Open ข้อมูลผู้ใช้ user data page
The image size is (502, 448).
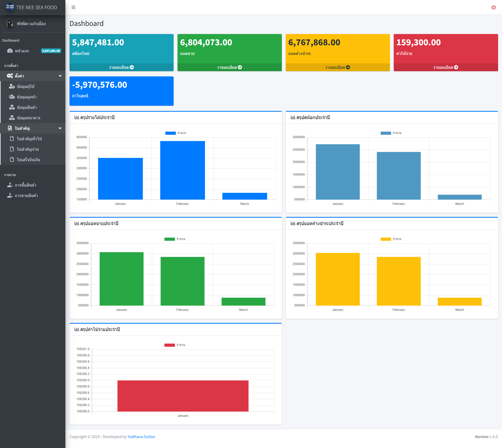pyautogui.click(x=26, y=86)
